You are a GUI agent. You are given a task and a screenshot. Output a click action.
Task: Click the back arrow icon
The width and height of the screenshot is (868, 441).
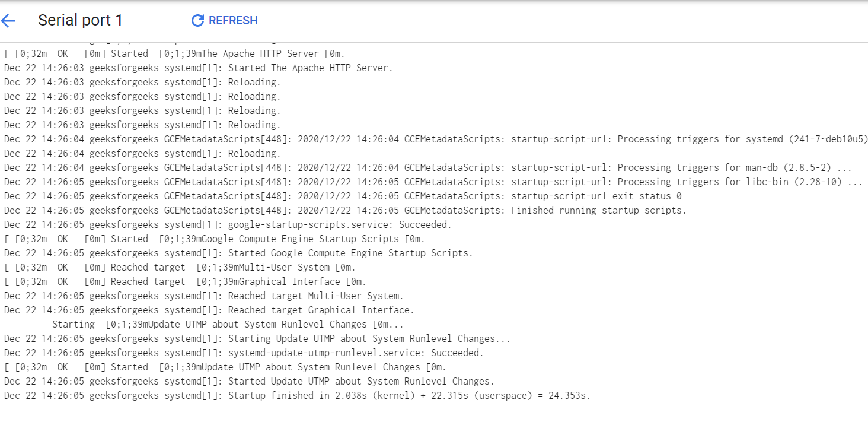[8, 21]
